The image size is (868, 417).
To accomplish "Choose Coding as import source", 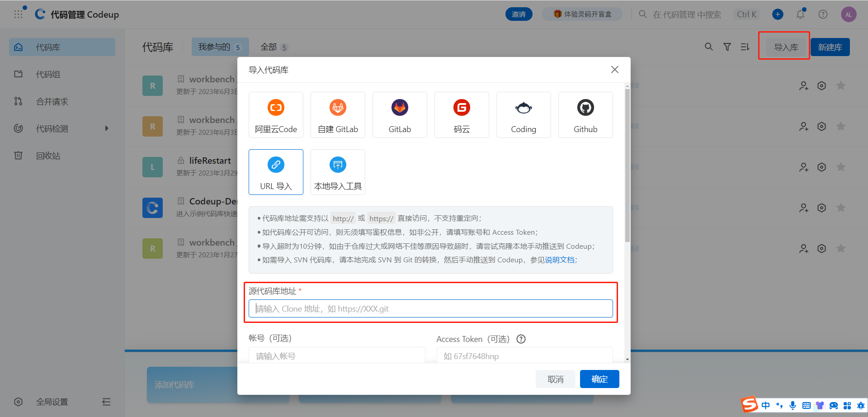I will (524, 115).
